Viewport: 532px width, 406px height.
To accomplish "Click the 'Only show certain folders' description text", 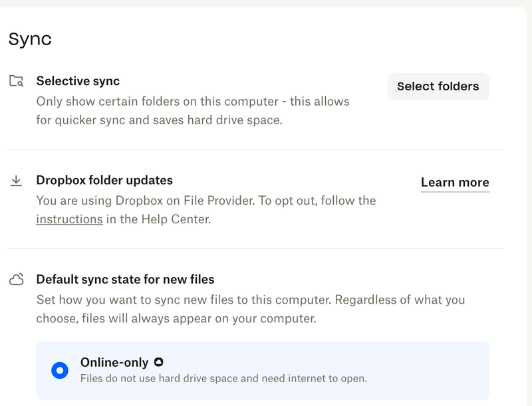I will [192, 102].
